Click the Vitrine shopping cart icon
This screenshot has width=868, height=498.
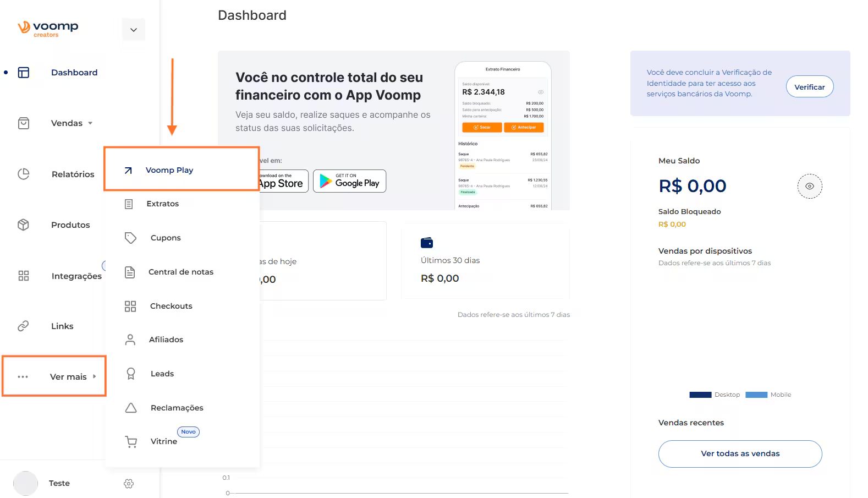click(x=131, y=441)
